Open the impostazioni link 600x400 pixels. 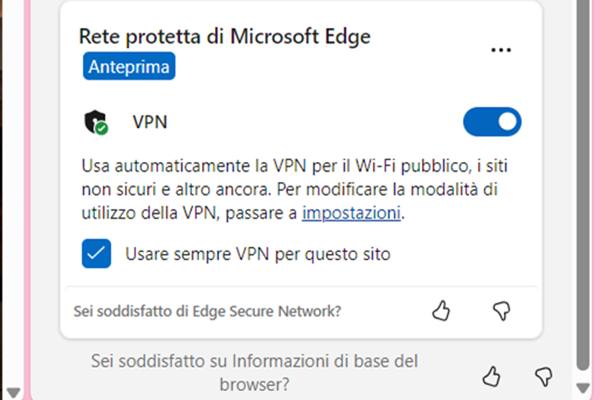point(352,212)
